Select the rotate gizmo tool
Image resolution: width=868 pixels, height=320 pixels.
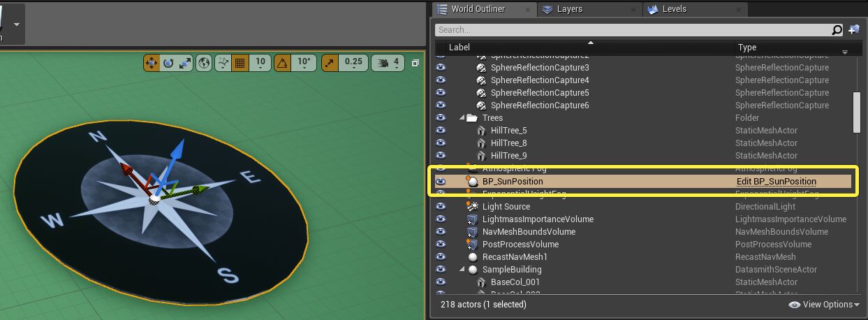point(168,63)
